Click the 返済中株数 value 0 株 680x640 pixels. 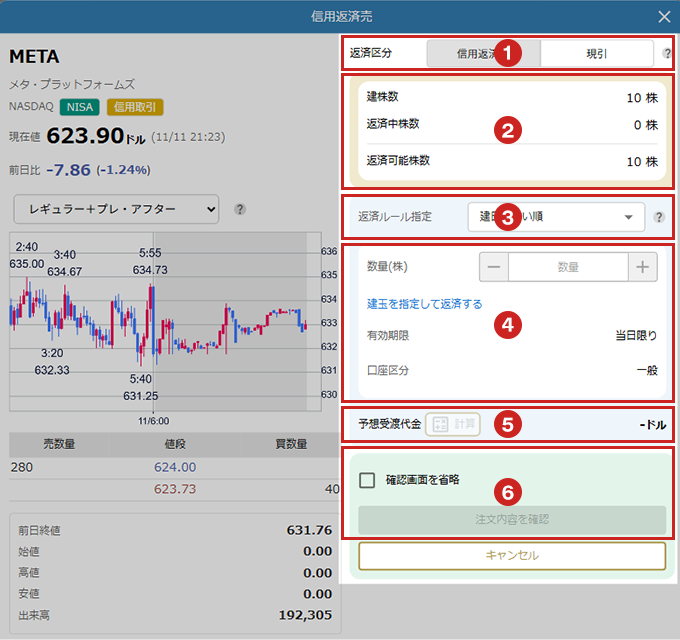tap(646, 125)
